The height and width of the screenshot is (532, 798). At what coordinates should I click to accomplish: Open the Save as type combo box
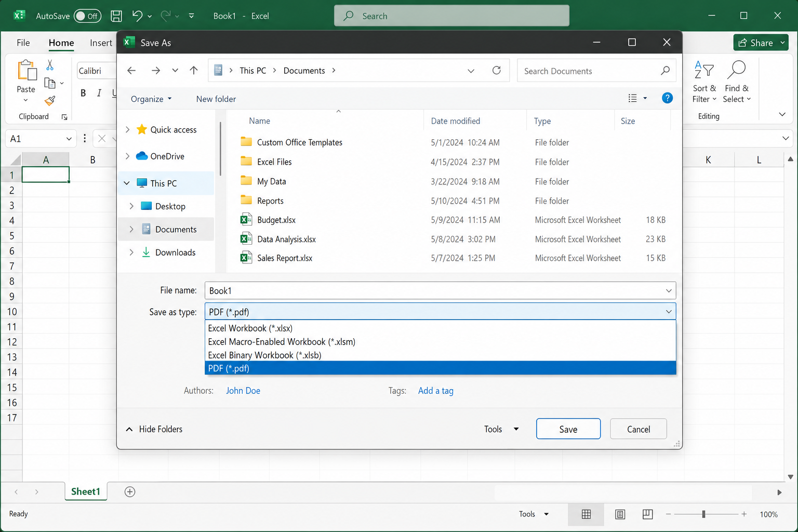440,312
